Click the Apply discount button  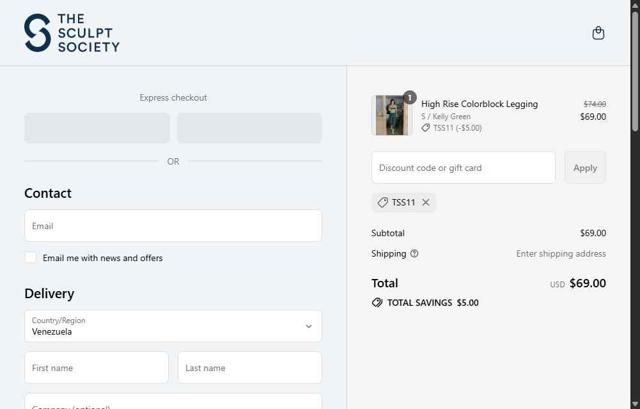pos(585,168)
